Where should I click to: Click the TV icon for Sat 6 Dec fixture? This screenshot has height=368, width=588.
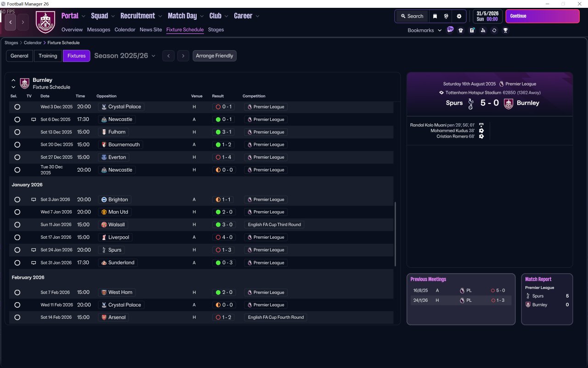coord(34,120)
